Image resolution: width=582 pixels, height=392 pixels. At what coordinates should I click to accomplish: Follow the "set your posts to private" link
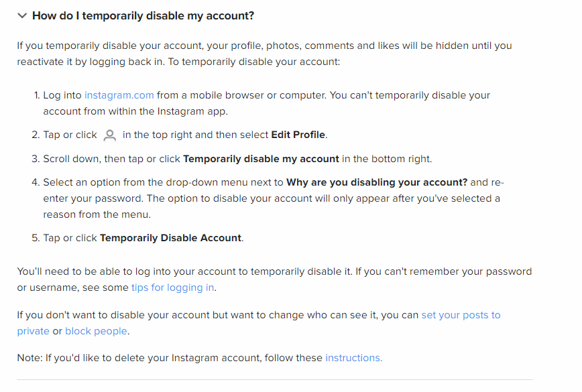(461, 315)
